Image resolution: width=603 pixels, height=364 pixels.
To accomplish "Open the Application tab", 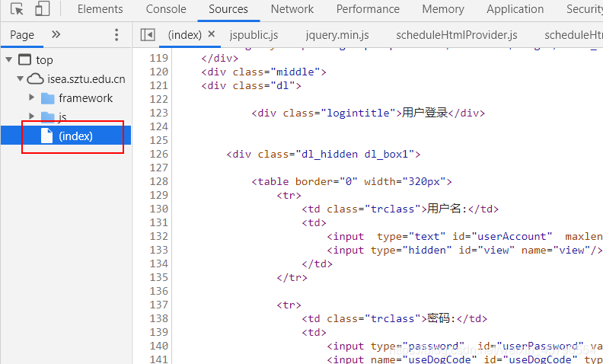I will (515, 10).
